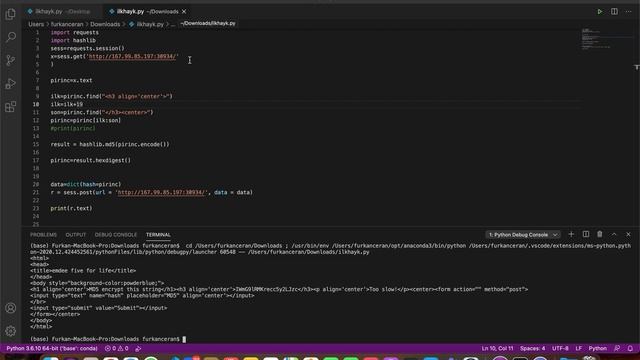Open the Python Debug Console terminal dropdown

tap(523, 235)
